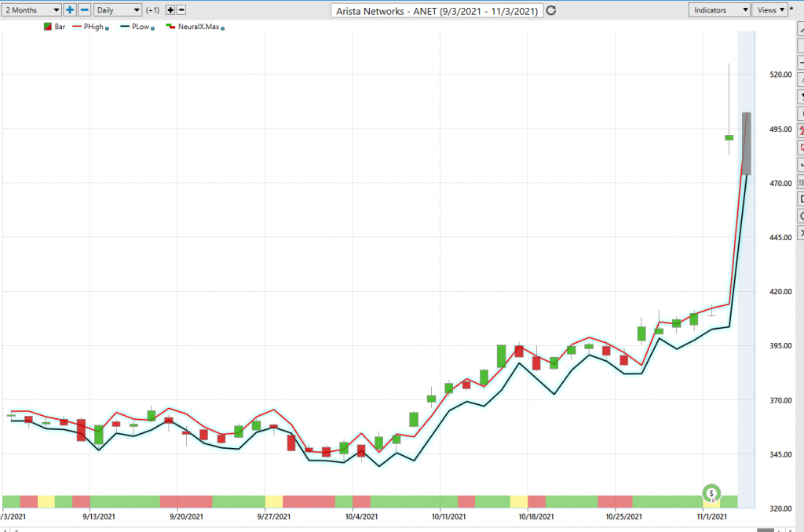Click the dot next to PHigh legend

107,29
